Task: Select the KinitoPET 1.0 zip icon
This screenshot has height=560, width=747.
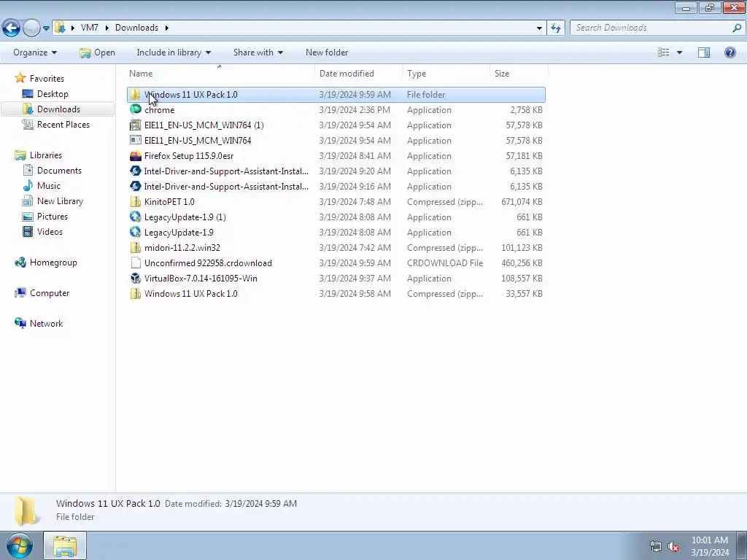Action: (x=135, y=201)
